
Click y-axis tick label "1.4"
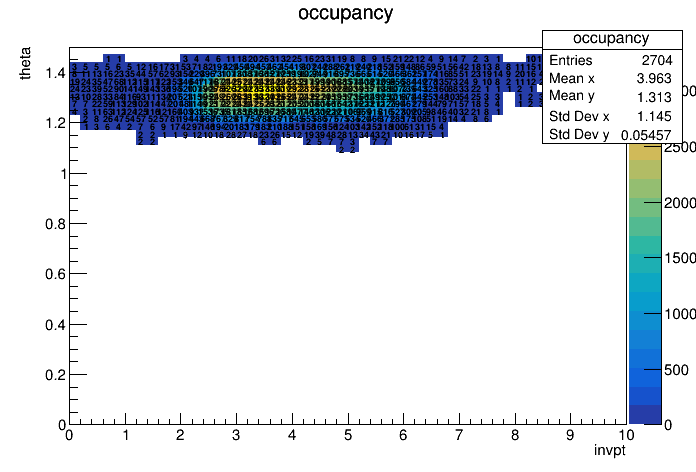pyautogui.click(x=55, y=73)
